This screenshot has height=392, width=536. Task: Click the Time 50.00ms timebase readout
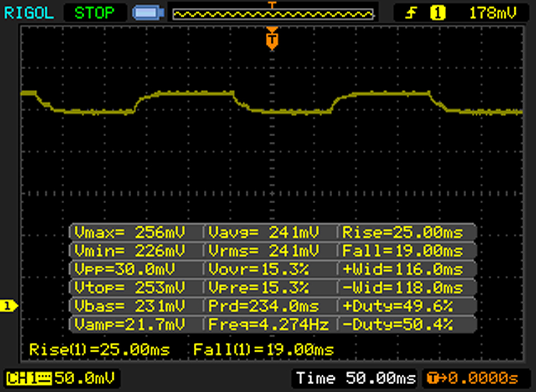coord(356,378)
